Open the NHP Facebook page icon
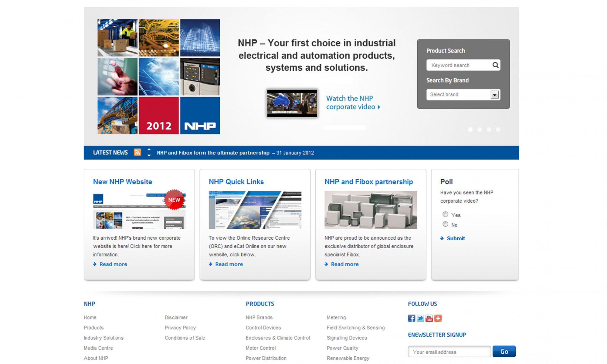 point(412,318)
